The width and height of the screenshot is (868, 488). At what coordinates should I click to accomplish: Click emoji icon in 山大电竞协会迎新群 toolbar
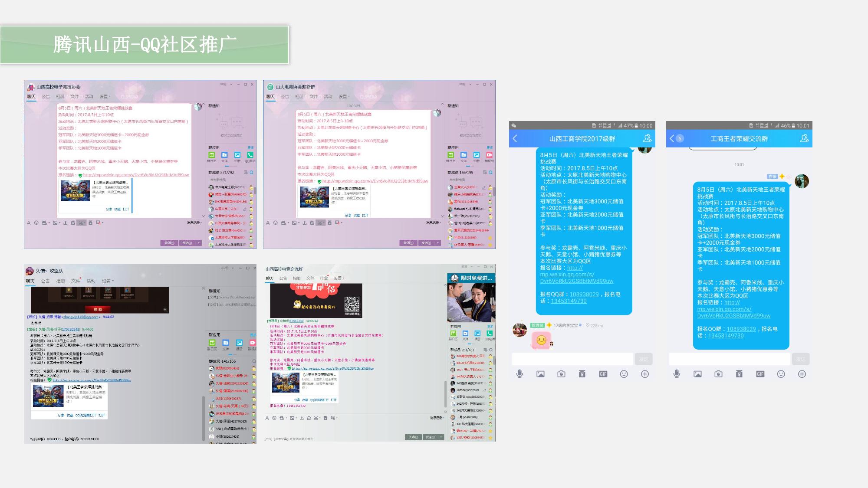click(x=275, y=223)
